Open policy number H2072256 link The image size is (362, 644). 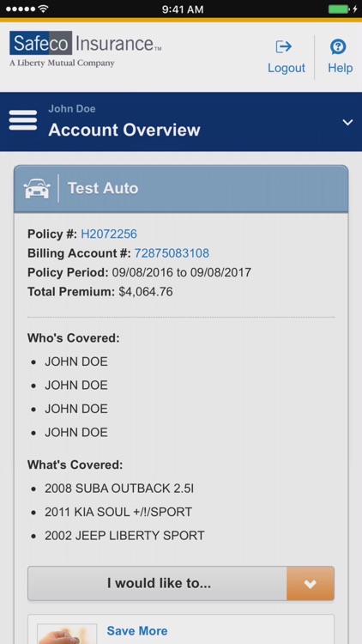109,234
